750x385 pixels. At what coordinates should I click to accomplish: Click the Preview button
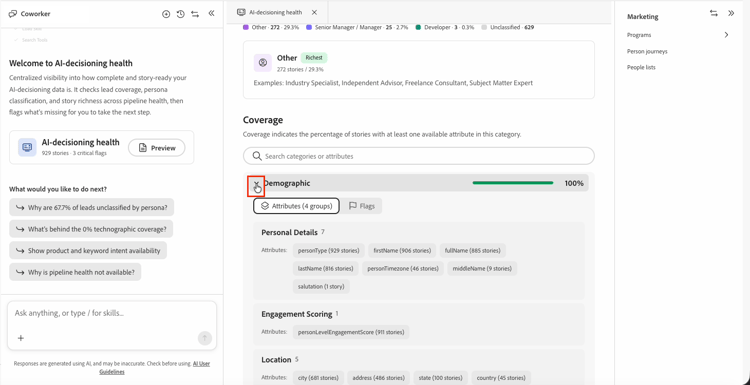[x=156, y=148]
